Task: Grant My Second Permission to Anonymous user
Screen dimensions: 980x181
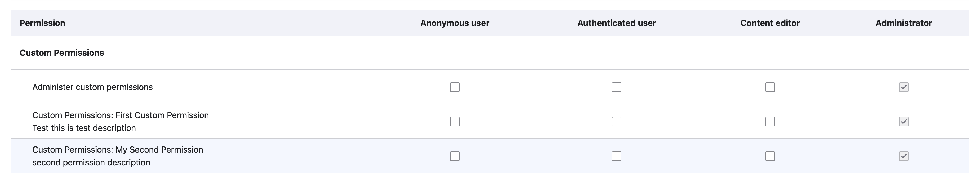Action: 455,156
